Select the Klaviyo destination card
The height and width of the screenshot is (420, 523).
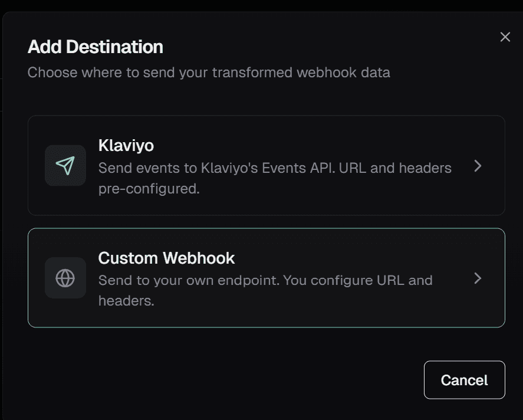265,165
